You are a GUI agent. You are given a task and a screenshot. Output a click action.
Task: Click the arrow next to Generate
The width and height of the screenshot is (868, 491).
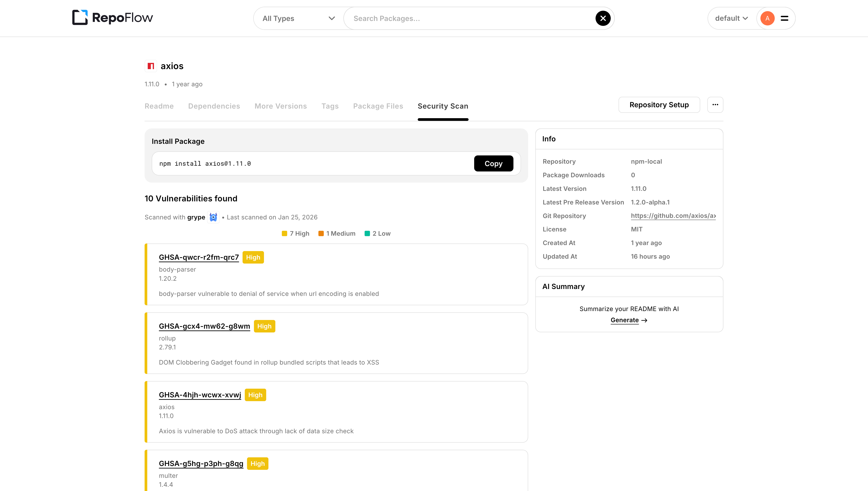coord(644,320)
